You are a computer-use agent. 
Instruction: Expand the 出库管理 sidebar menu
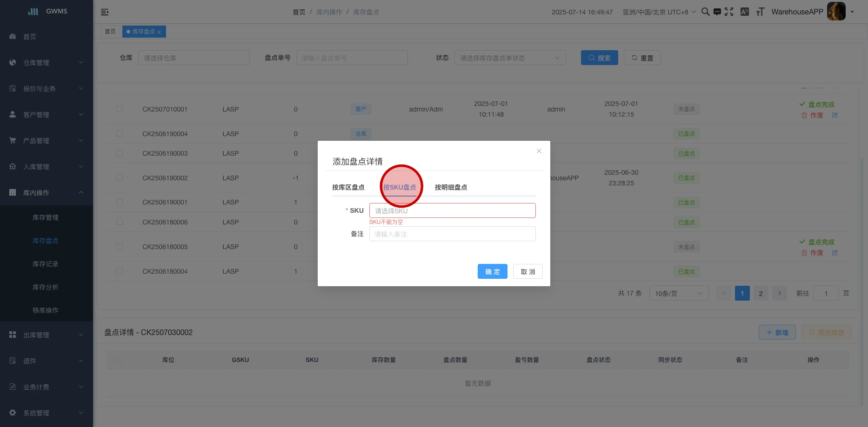47,335
